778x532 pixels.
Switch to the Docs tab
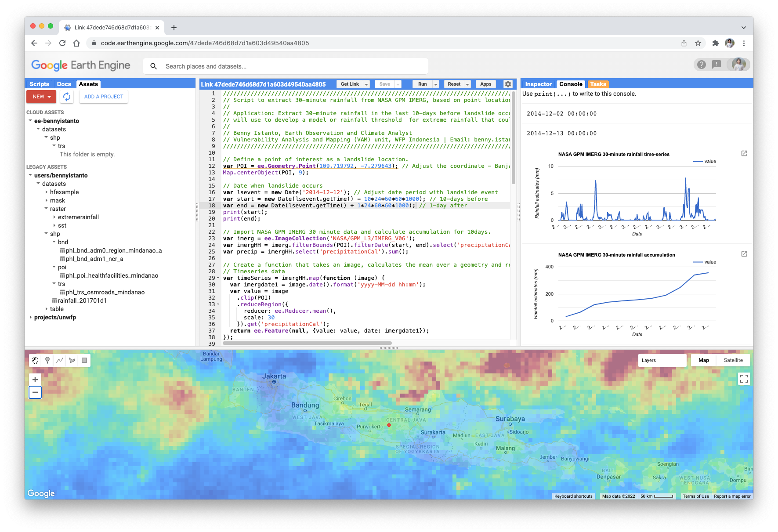(64, 84)
